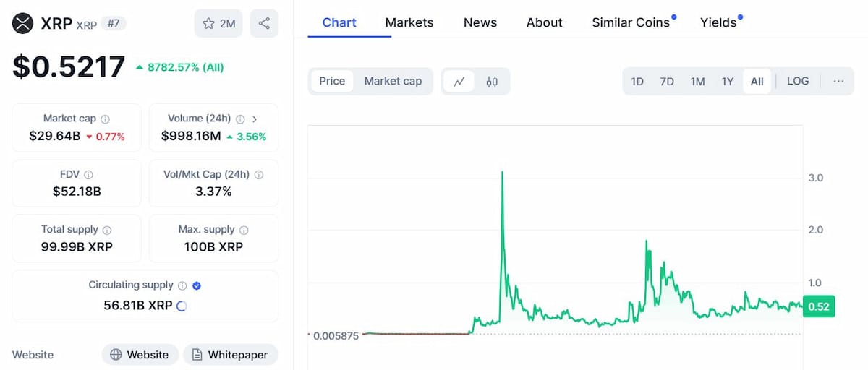Click Circulating supply verified badge

pos(197,285)
